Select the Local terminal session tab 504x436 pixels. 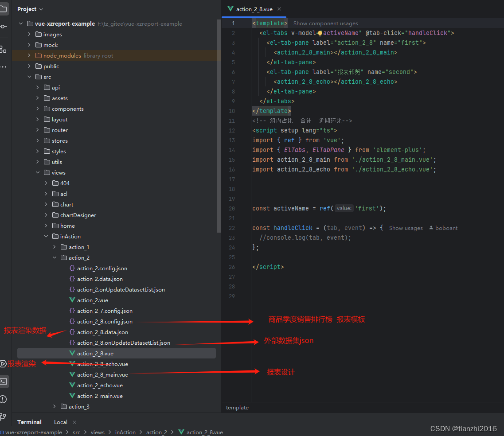click(60, 422)
